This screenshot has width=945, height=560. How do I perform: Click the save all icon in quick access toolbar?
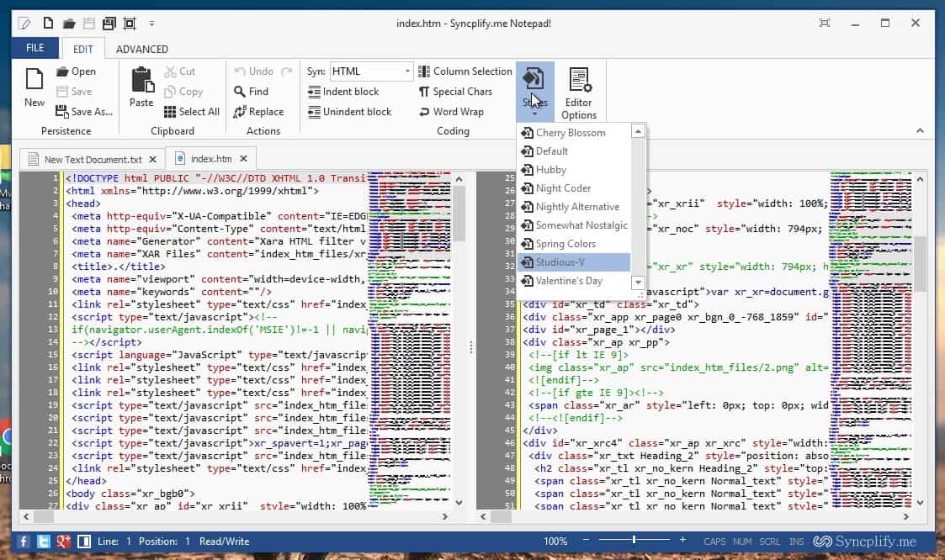(109, 24)
